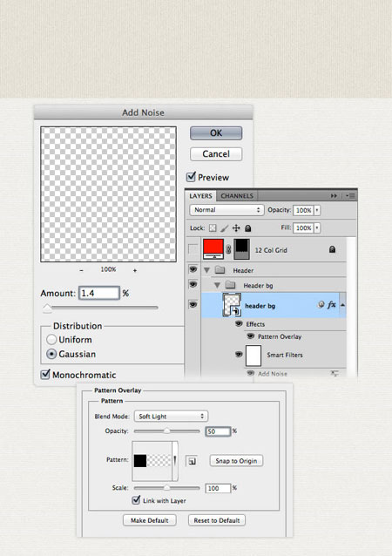Toggle the Smart Filters visibility eye
392x556 pixels.
[x=239, y=354]
